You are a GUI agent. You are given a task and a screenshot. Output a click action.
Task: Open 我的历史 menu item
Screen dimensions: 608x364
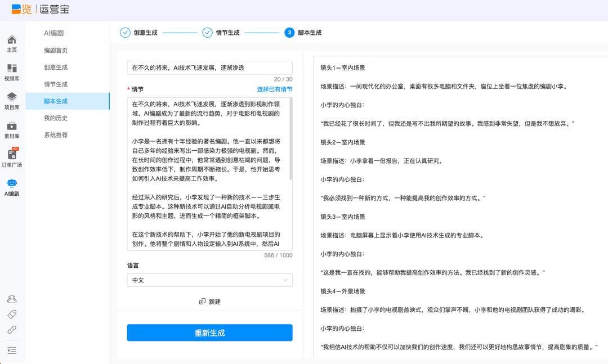(56, 118)
